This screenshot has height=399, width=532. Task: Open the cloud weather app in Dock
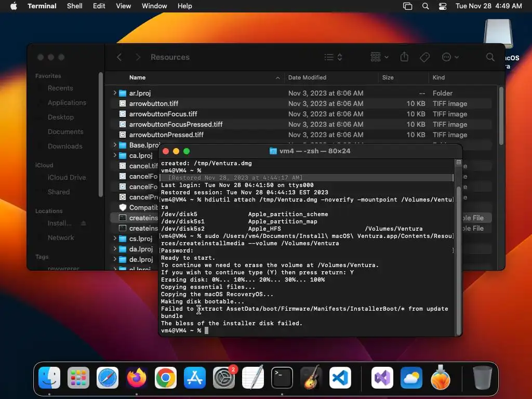click(x=411, y=378)
